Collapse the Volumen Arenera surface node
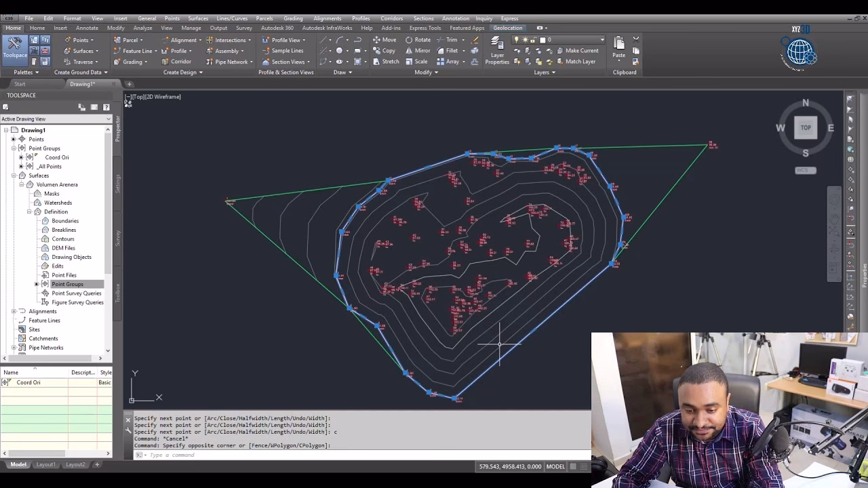The image size is (868, 488). click(21, 184)
